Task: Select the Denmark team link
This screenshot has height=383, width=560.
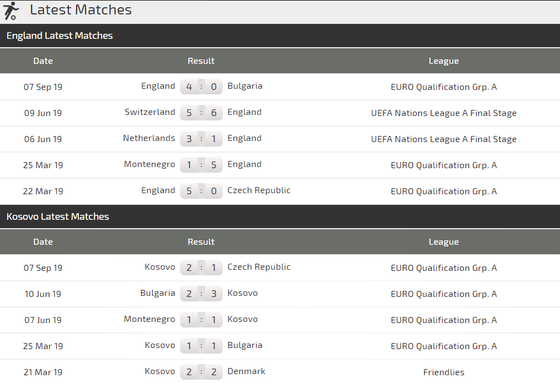Action: (x=246, y=372)
